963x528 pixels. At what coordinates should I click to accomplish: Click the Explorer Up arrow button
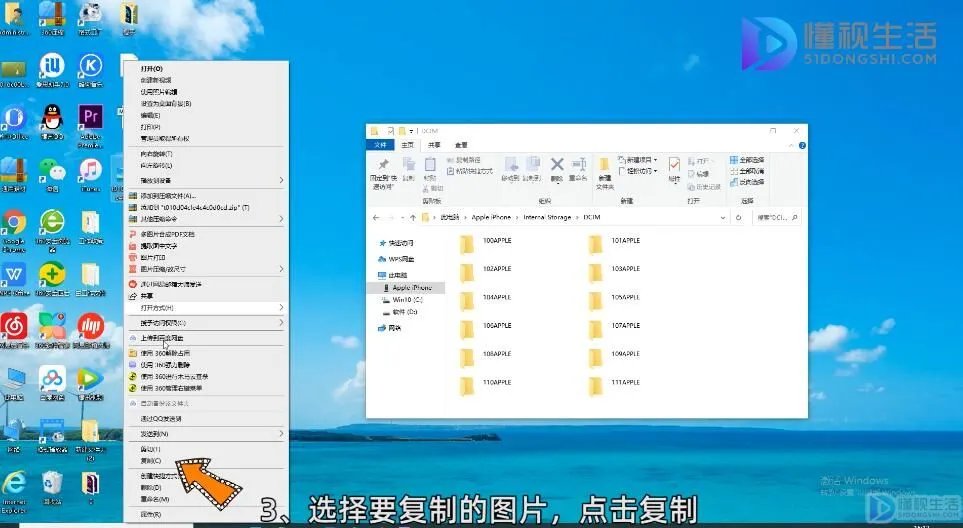tap(413, 217)
